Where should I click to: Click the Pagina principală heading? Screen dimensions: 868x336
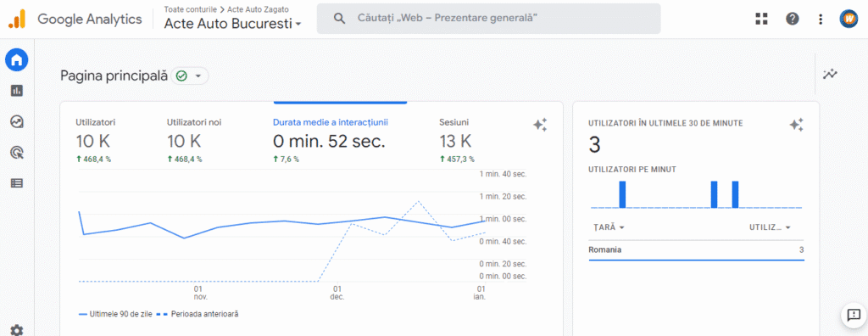(x=114, y=76)
